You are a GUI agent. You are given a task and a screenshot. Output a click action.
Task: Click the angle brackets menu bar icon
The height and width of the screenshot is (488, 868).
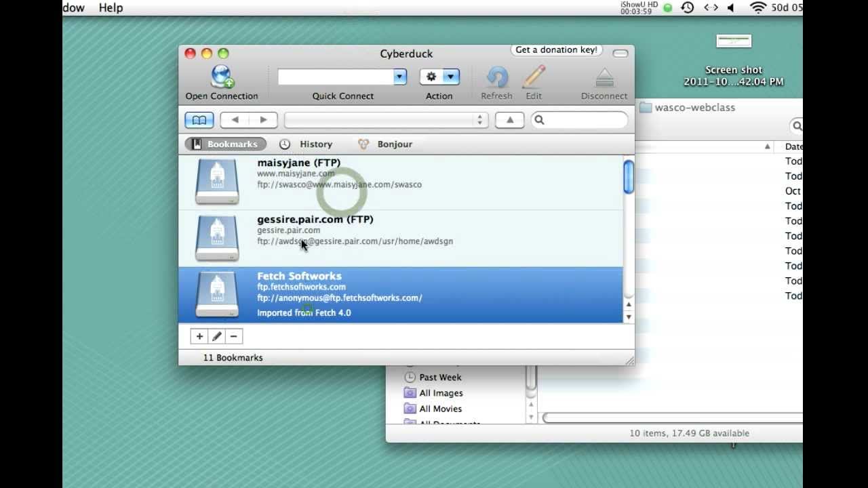pyautogui.click(x=711, y=7)
